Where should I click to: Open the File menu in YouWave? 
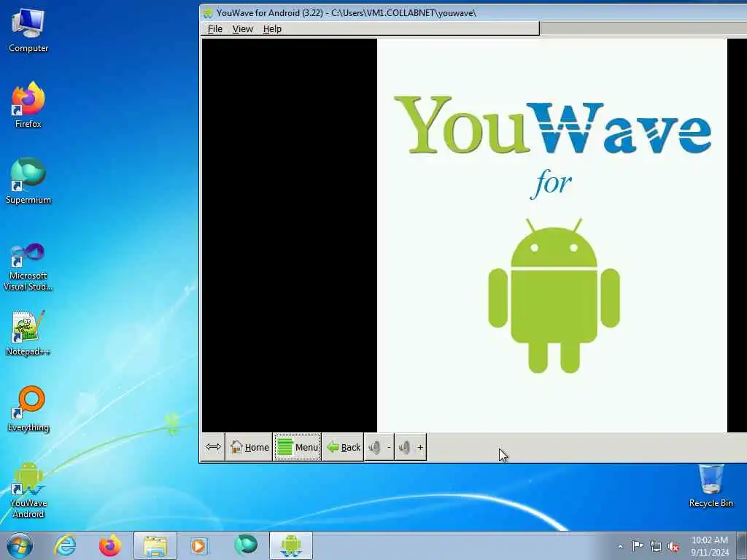pos(215,29)
